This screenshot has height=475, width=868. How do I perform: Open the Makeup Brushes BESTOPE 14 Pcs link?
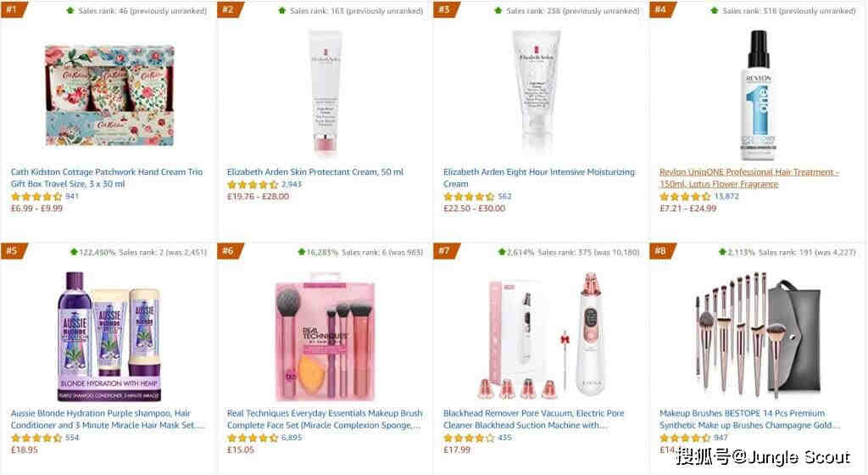pyautogui.click(x=749, y=419)
